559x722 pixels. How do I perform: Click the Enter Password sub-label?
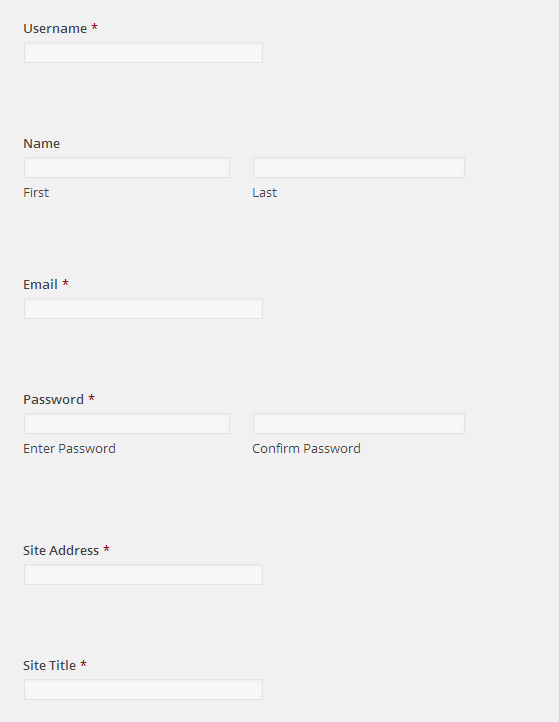[x=70, y=448]
